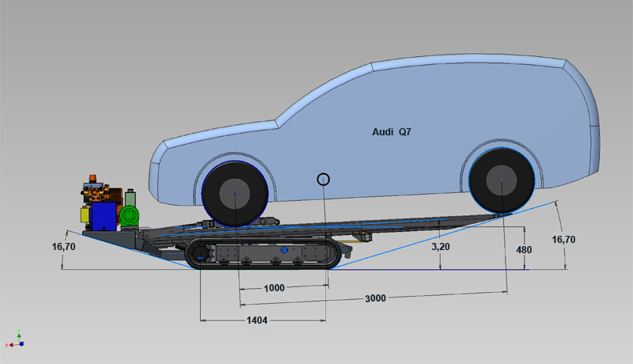Select the 480 height dimension
This screenshot has height=364, width=633.
(x=524, y=250)
